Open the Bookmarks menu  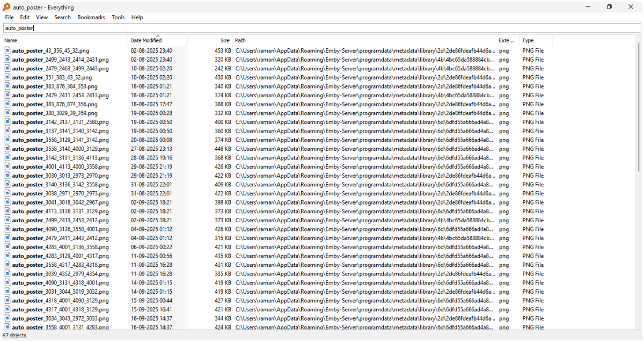pyautogui.click(x=91, y=17)
